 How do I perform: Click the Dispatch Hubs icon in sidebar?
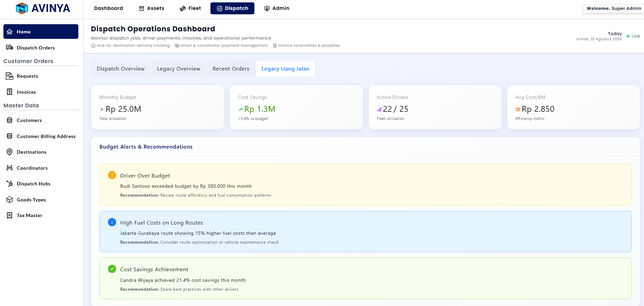[10, 184]
